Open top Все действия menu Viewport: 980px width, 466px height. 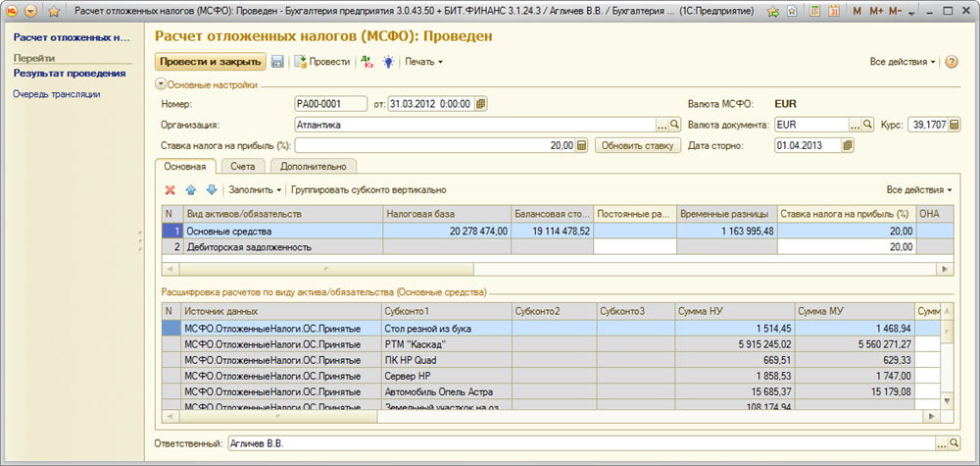(902, 62)
